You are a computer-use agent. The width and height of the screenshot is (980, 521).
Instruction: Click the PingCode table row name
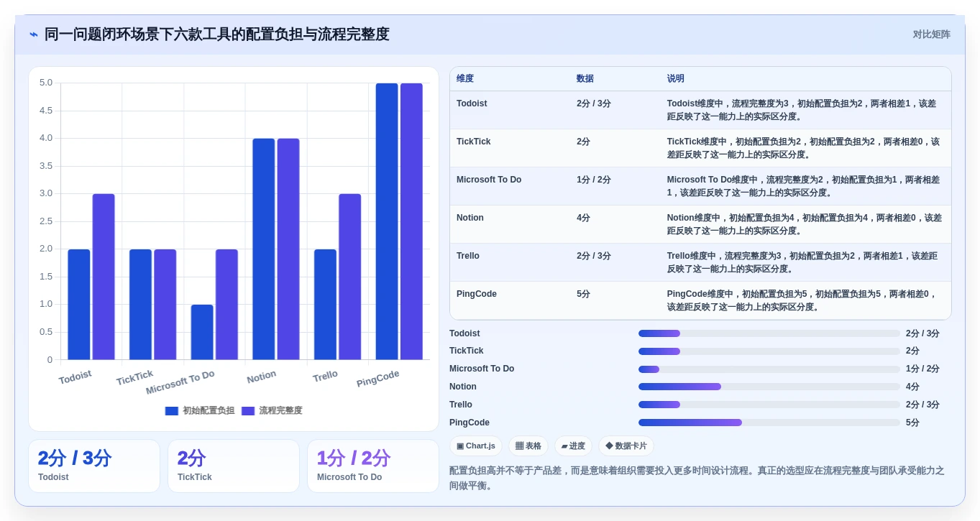click(477, 294)
